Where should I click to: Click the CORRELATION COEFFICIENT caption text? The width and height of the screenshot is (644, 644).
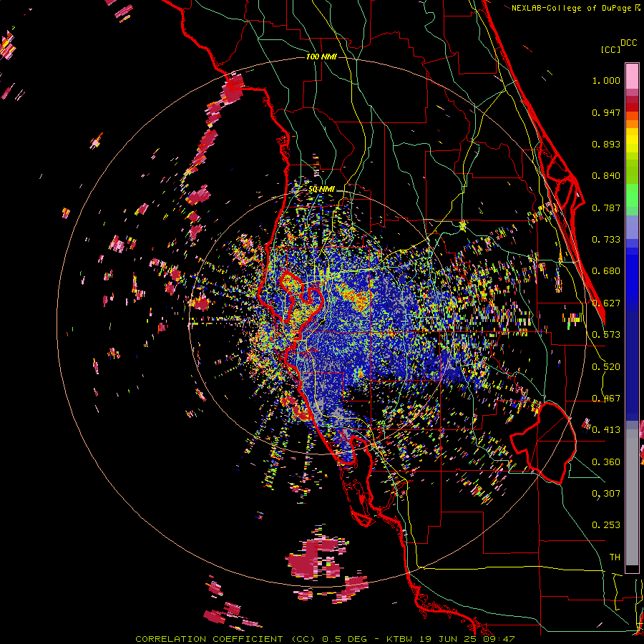click(x=209, y=639)
